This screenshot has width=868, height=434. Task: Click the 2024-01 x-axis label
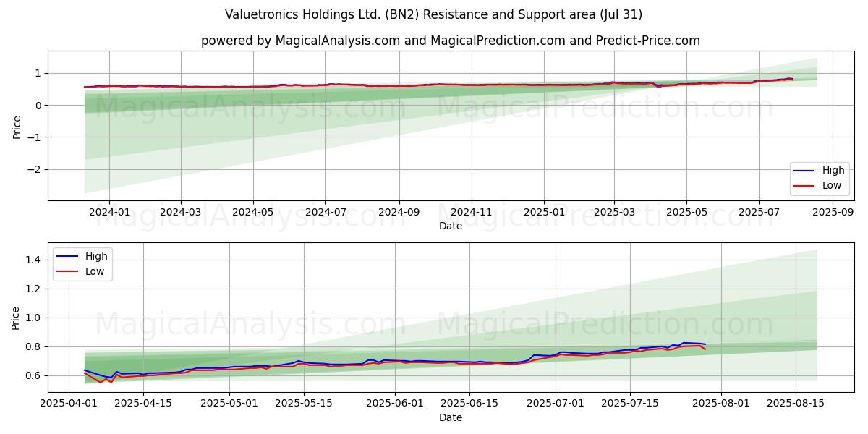tap(109, 213)
